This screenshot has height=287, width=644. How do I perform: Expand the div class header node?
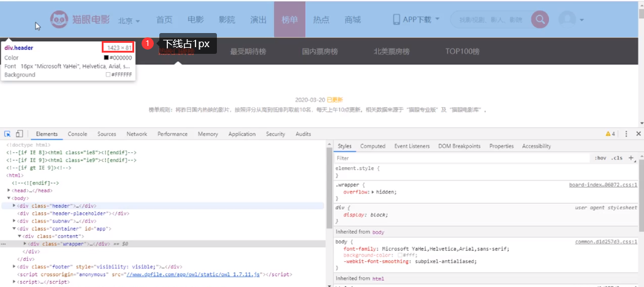pyautogui.click(x=14, y=206)
